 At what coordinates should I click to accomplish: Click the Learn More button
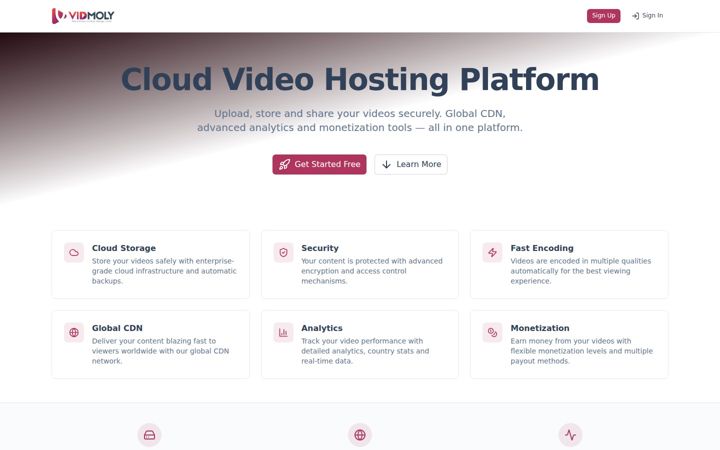coord(411,164)
